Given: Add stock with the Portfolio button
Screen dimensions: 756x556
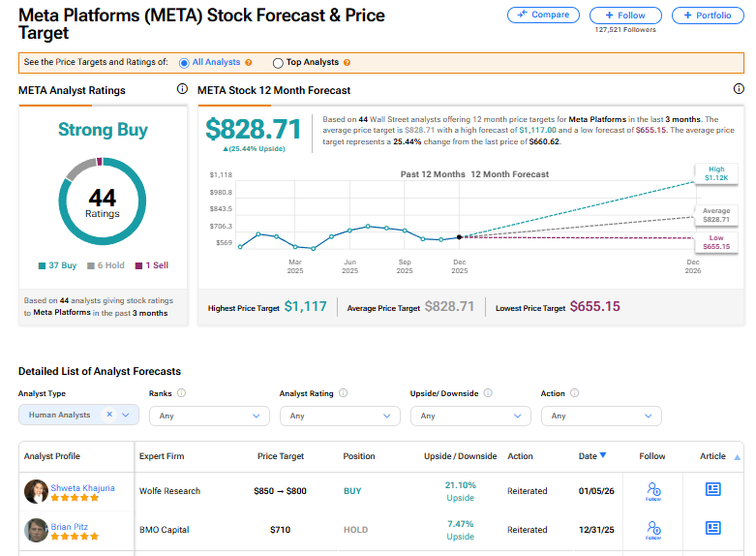Looking at the screenshot, I should pos(708,15).
